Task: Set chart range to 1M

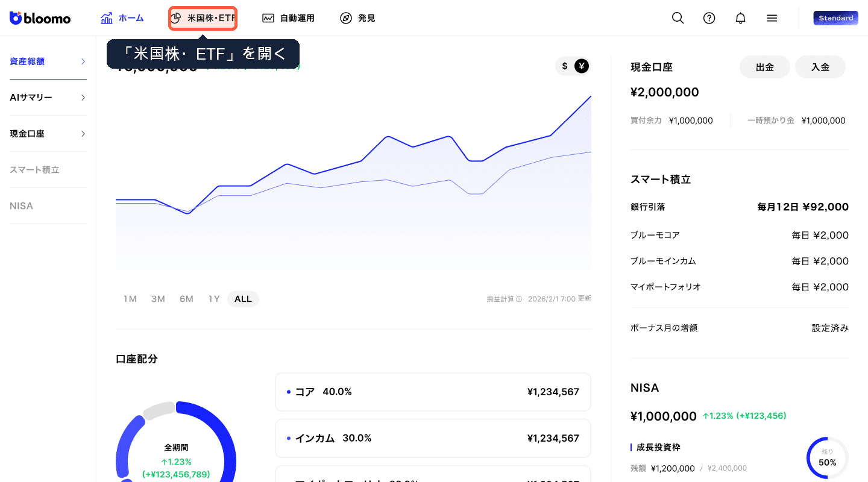Action: coord(130,299)
